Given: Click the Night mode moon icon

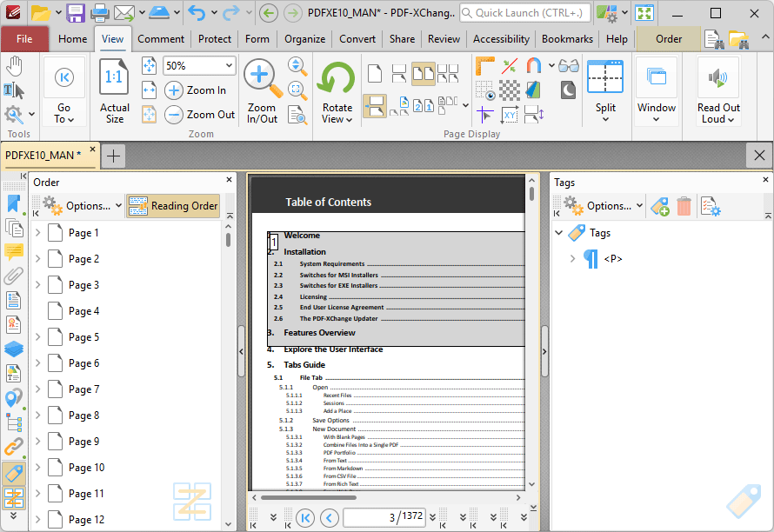Looking at the screenshot, I should tap(568, 90).
